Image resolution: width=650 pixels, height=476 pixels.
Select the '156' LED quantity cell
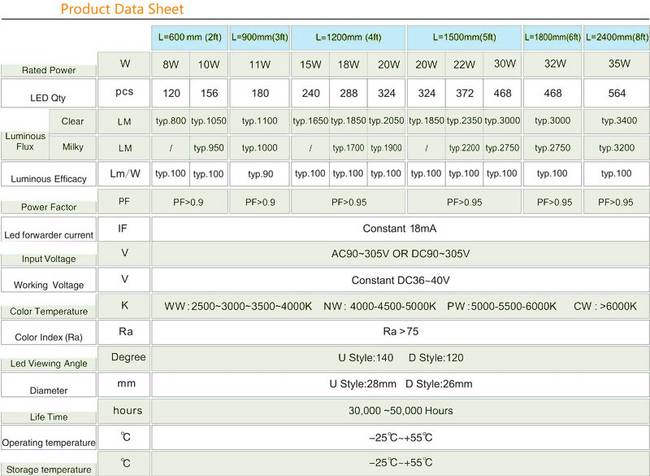click(x=209, y=93)
